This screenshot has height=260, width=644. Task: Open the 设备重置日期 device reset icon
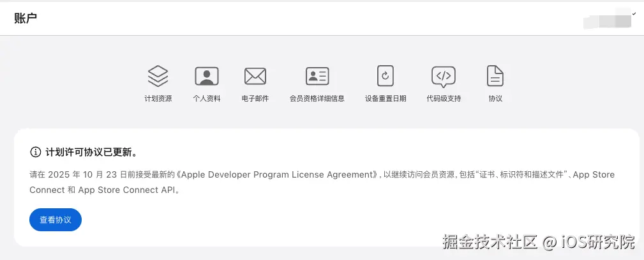386,76
